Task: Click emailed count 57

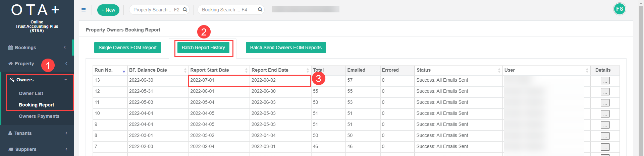Action: pos(350,80)
